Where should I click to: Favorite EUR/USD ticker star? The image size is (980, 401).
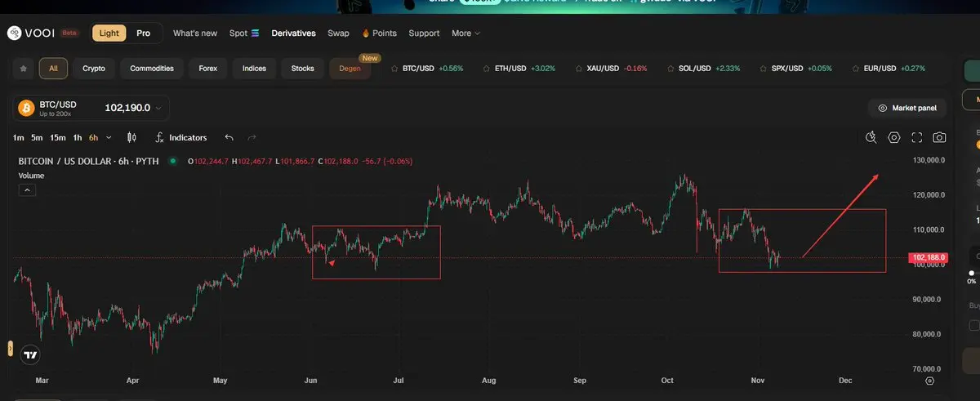point(856,69)
